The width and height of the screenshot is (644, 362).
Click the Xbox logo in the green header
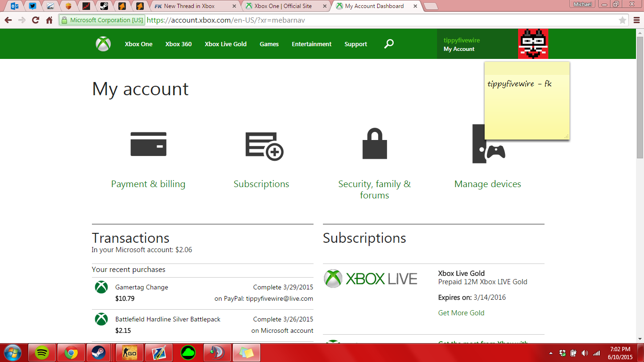click(103, 44)
